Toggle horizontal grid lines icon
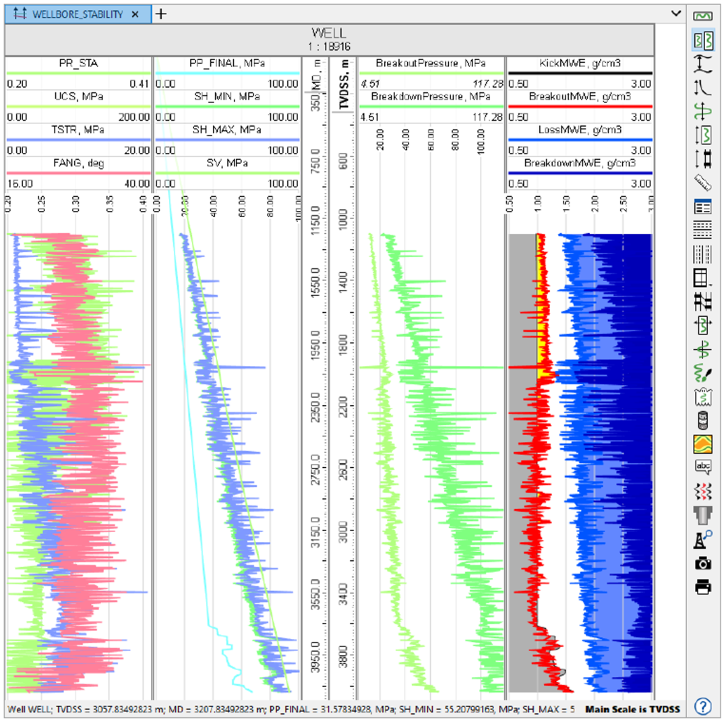This screenshot has width=728, height=722. pos(702,231)
